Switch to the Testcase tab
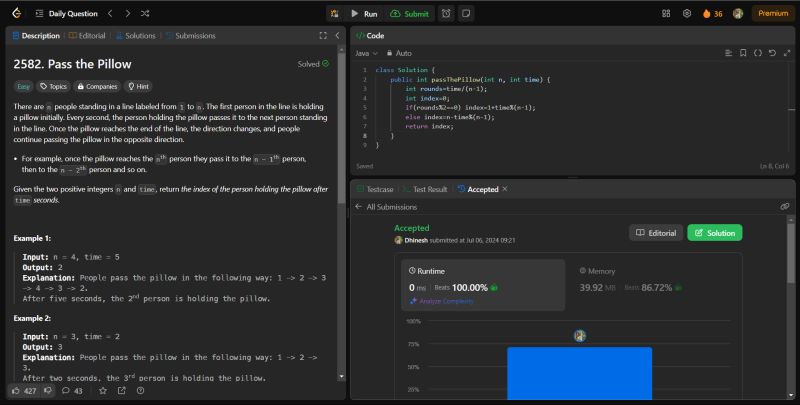This screenshot has width=800, height=405. pos(376,188)
